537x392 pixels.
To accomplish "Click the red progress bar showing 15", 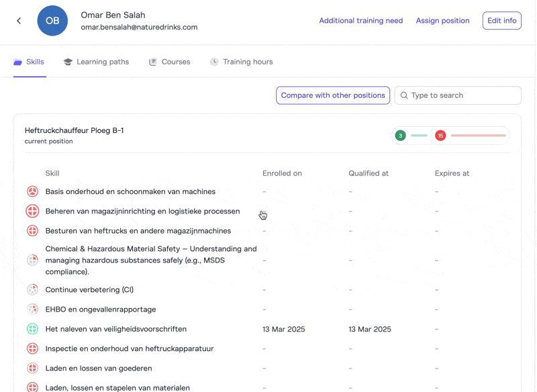I will pyautogui.click(x=477, y=136).
